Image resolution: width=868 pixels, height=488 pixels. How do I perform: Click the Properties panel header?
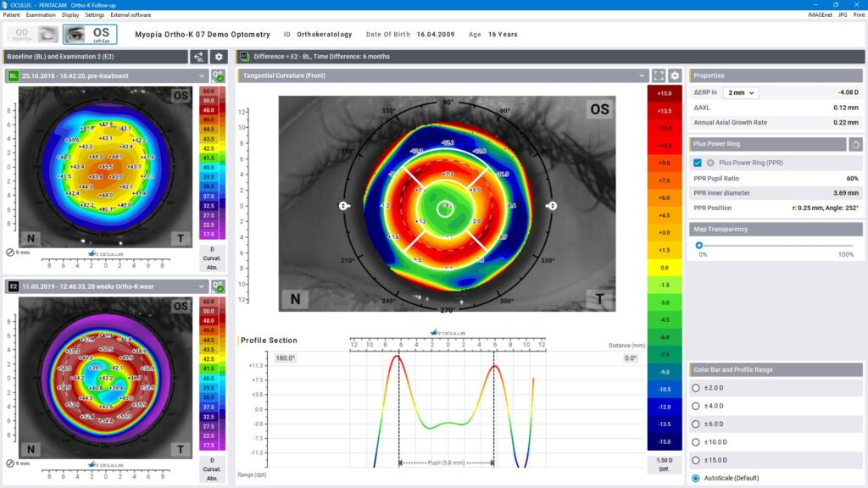pyautogui.click(x=776, y=75)
